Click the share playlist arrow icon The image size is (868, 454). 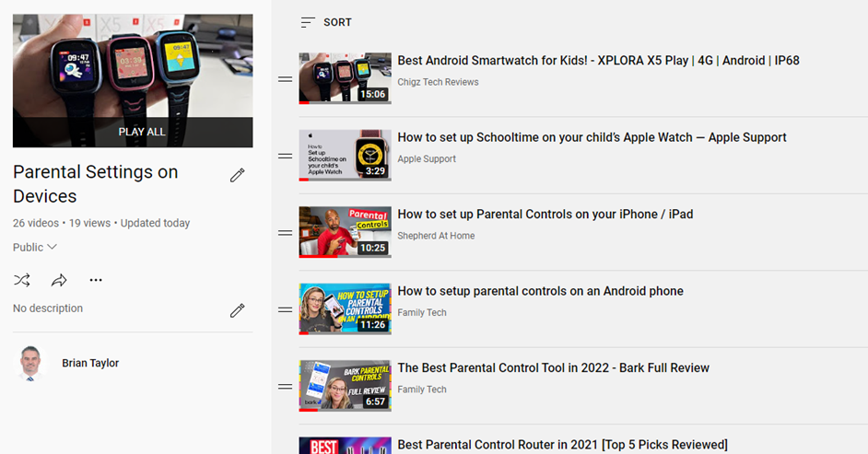pos(59,280)
